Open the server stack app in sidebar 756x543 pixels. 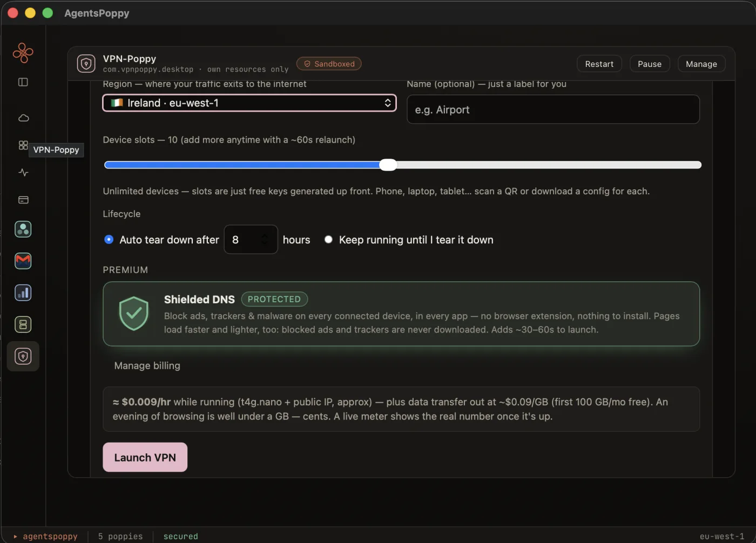23,325
